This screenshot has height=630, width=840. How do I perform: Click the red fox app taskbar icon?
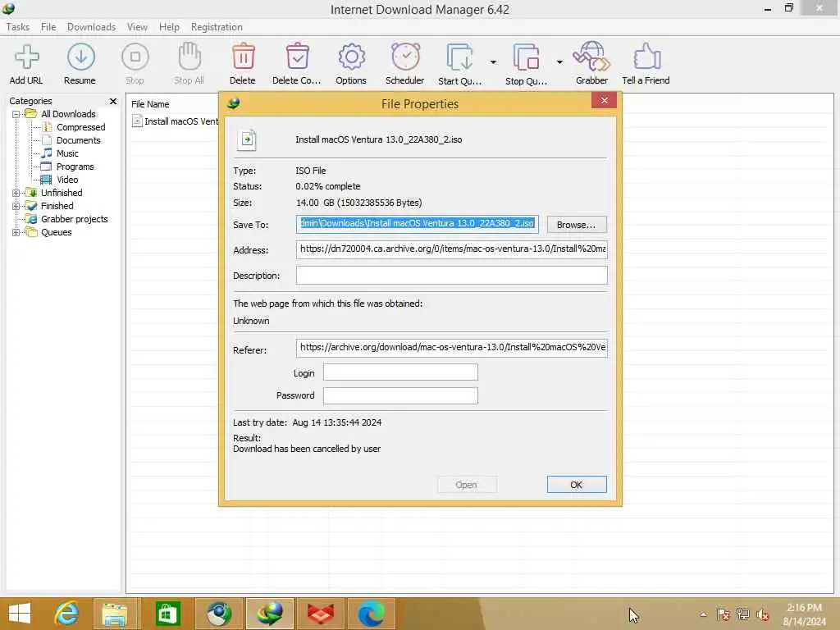click(x=321, y=614)
